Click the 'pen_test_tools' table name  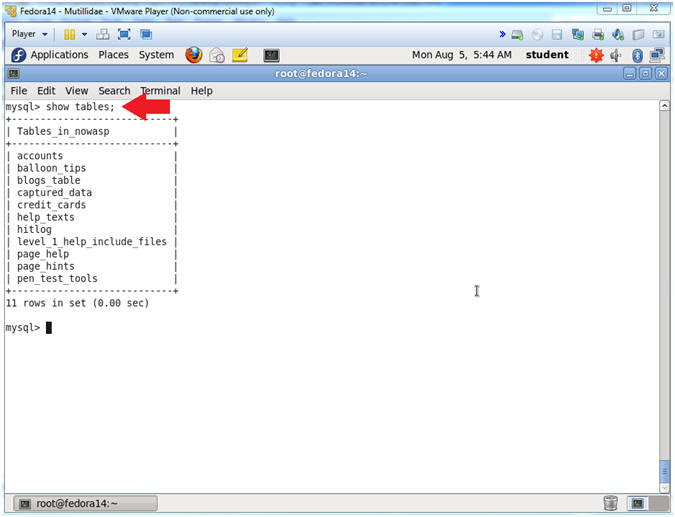click(x=57, y=279)
